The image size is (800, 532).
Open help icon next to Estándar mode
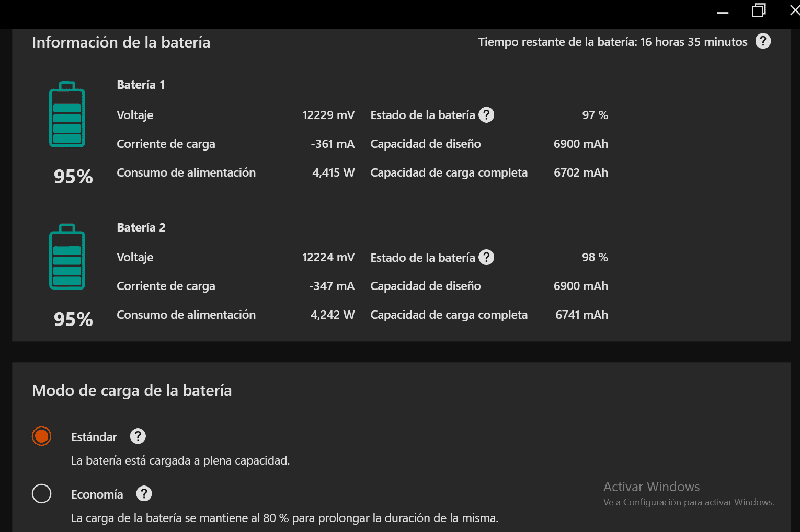138,436
